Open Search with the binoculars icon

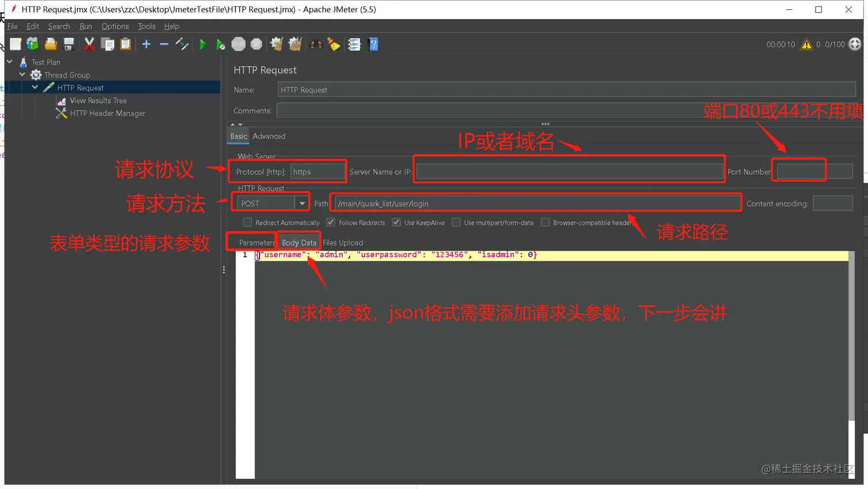316,44
